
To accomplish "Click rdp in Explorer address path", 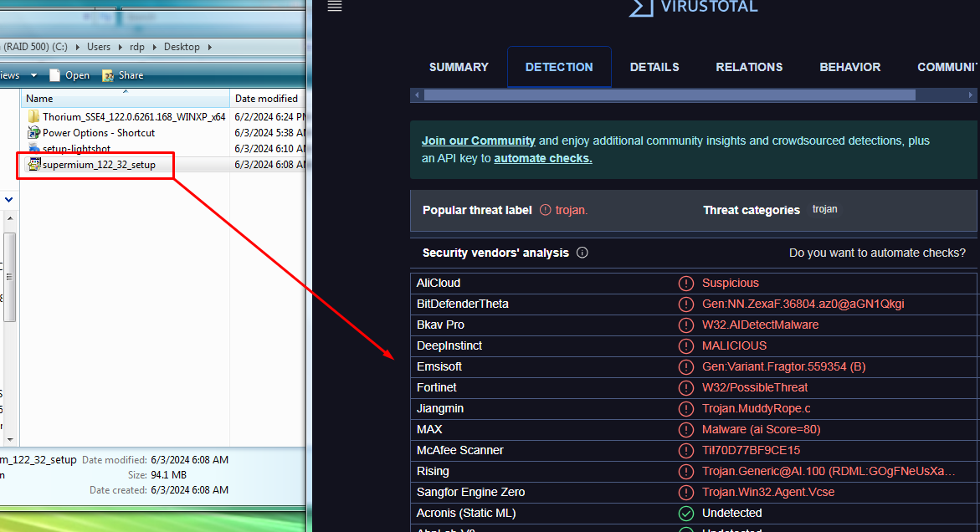I will coord(137,47).
